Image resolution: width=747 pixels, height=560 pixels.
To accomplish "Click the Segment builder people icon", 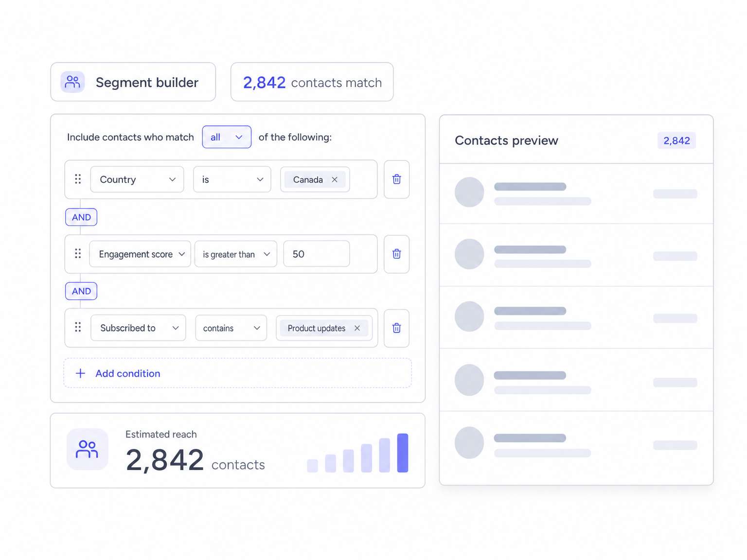I will (x=72, y=82).
